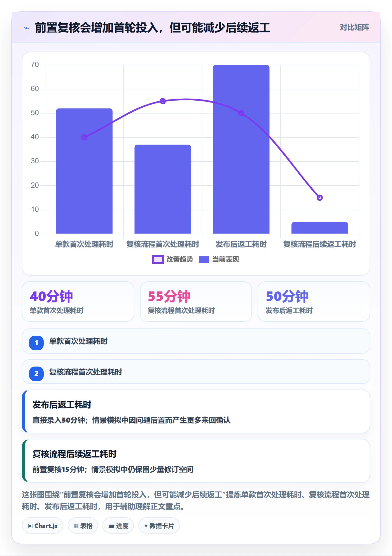Click the 改善趋势 legend text

(179, 260)
